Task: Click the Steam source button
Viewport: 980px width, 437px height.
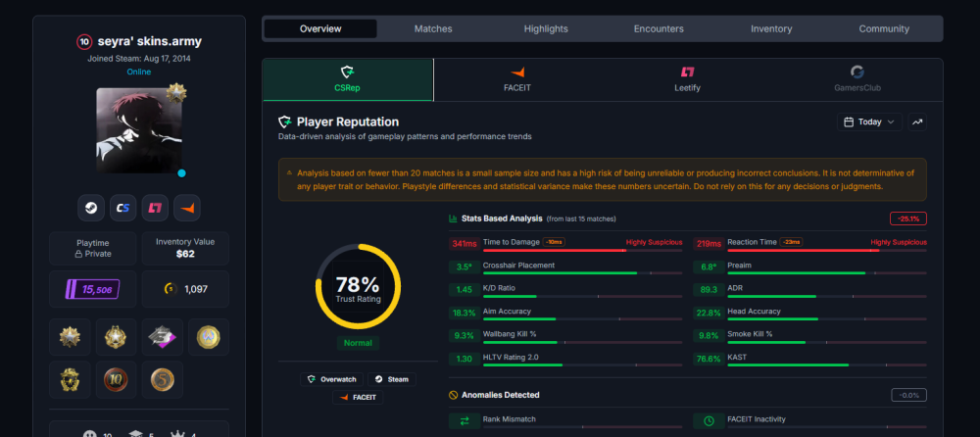Action: click(x=392, y=379)
